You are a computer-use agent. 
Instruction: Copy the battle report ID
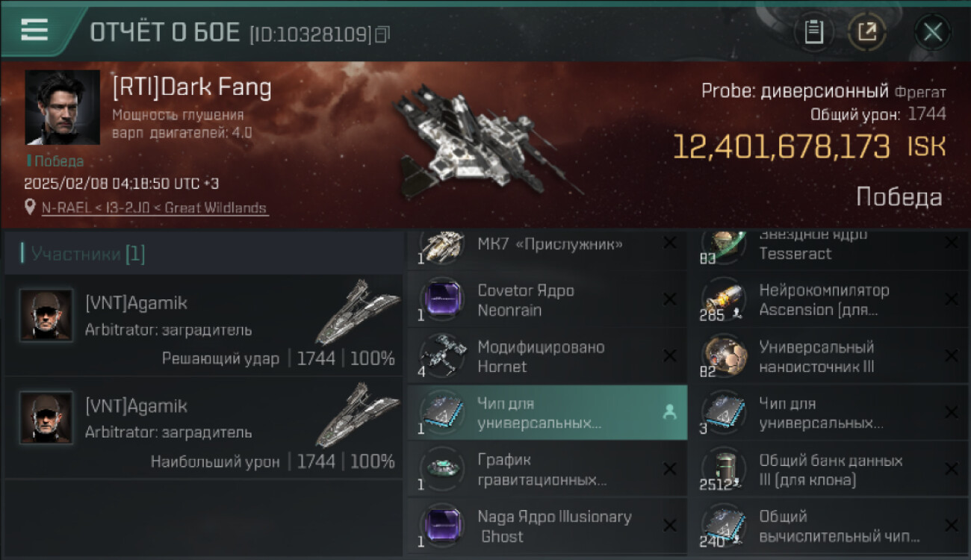tap(383, 34)
